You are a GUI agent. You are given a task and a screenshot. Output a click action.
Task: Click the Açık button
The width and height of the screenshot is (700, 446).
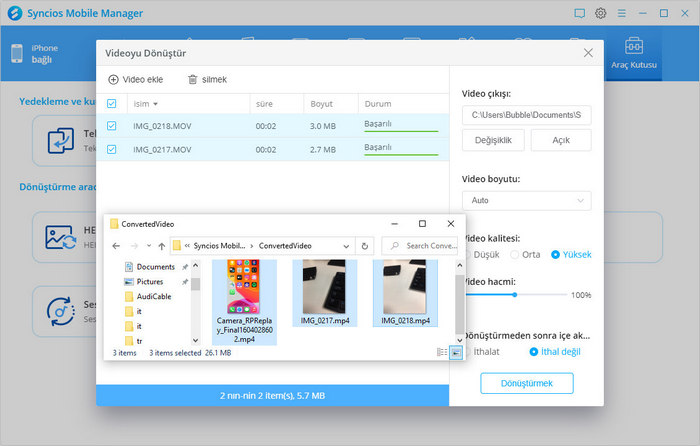561,140
